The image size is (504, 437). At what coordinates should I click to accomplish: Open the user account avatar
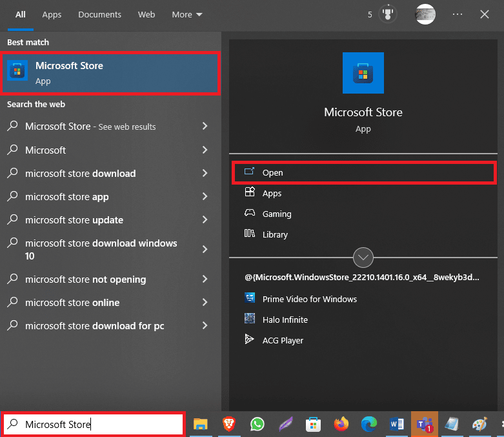425,14
